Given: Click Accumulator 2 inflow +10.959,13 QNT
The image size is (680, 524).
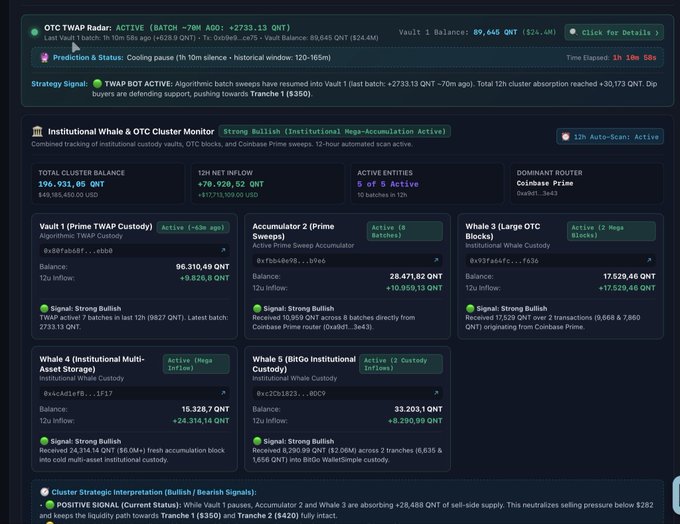Looking at the screenshot, I should [414, 288].
